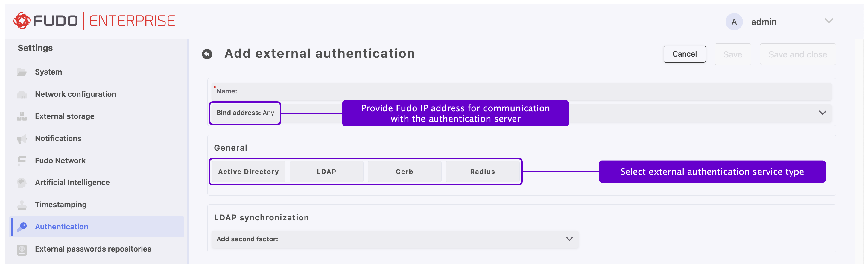Click the Fudo Network icon

[x=22, y=161]
